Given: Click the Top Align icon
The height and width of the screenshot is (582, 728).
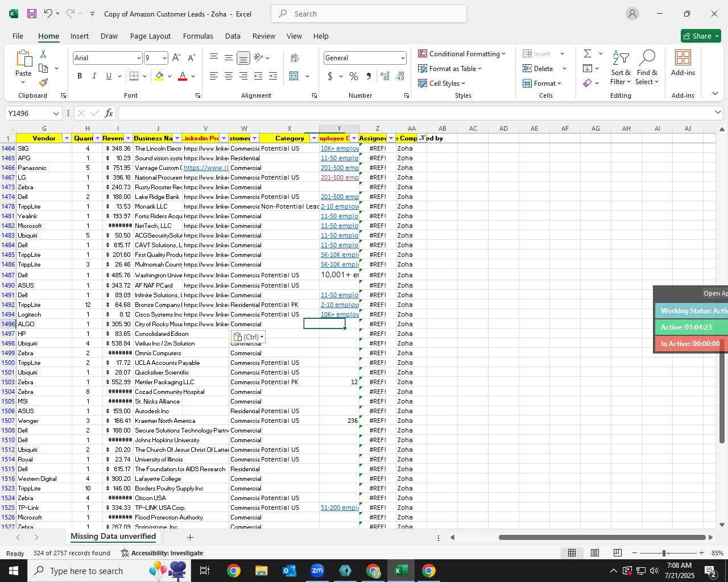Looking at the screenshot, I should pos(213,57).
